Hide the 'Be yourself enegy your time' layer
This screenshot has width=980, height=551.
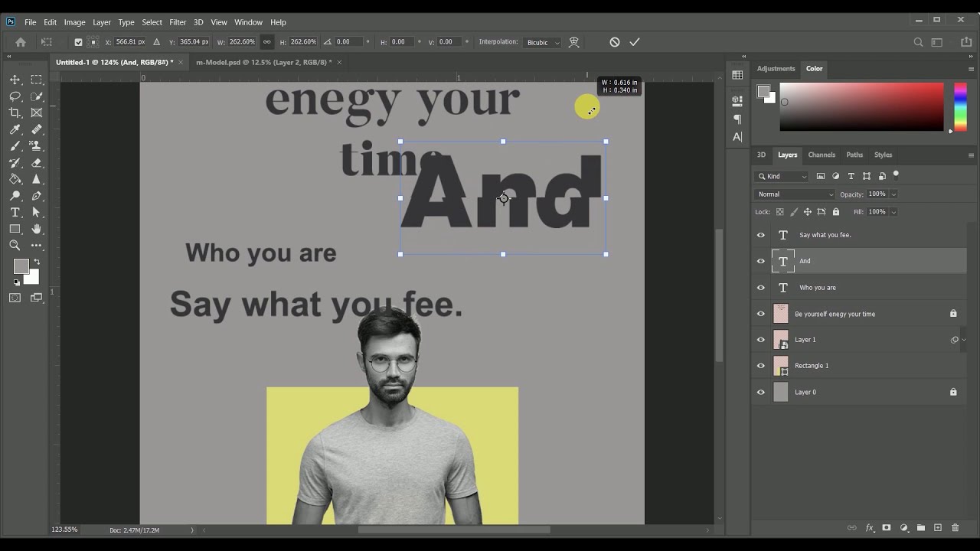(x=761, y=314)
